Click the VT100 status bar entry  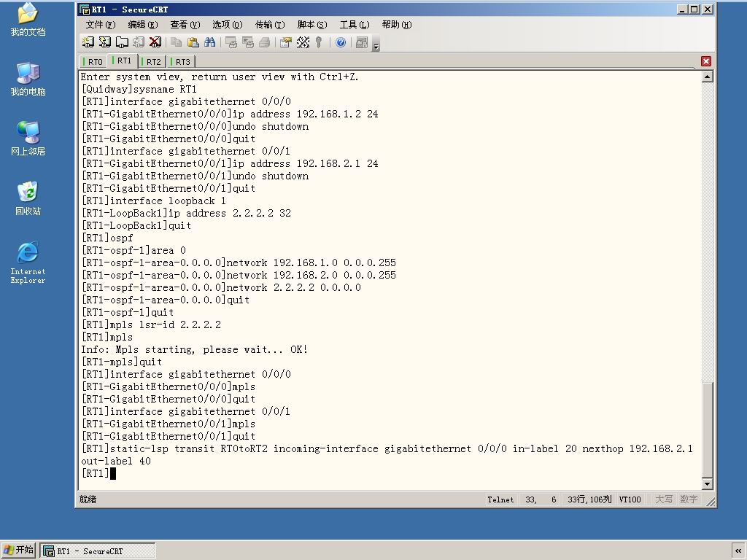click(630, 499)
